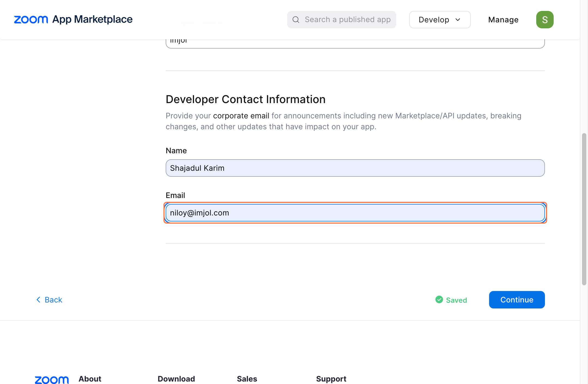588x384 pixels.
Task: Click the search magnifier icon
Action: point(296,20)
